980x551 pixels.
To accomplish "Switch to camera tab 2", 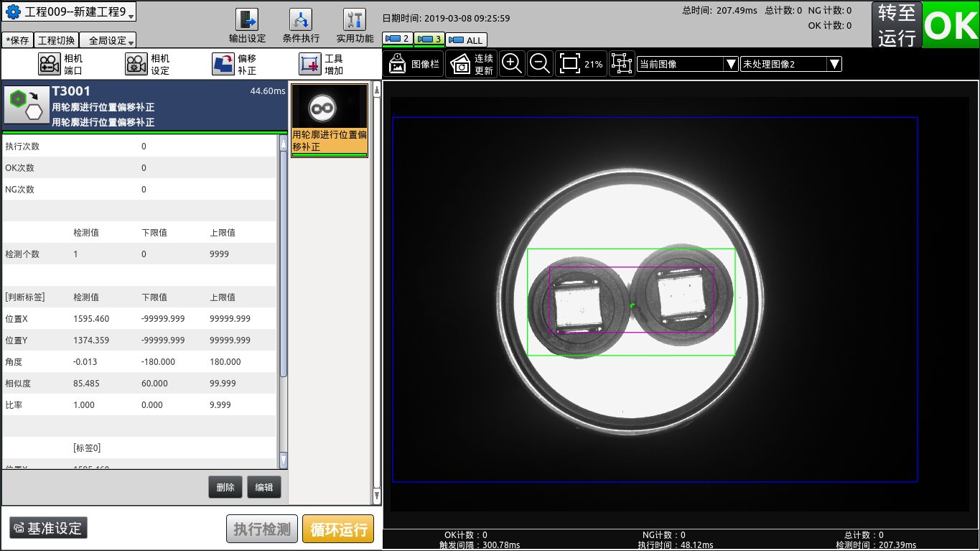I will (398, 39).
